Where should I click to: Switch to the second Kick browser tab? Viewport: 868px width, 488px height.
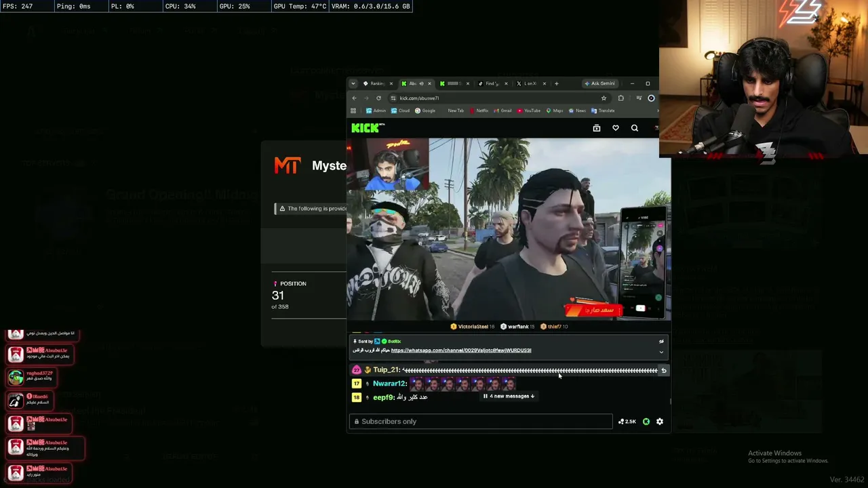click(x=454, y=83)
